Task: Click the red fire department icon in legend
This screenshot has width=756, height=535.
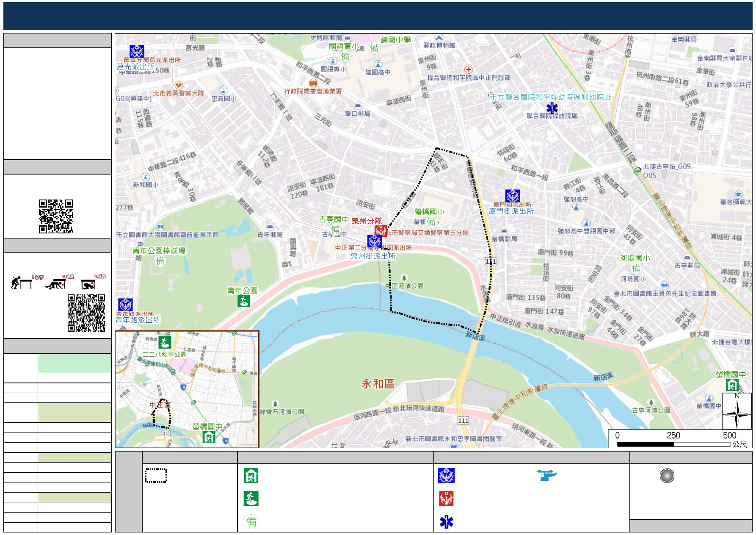Action: coord(446,499)
